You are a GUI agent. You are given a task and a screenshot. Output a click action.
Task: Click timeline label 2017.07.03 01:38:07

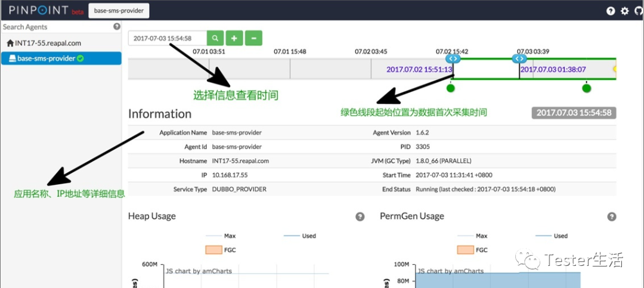553,70
